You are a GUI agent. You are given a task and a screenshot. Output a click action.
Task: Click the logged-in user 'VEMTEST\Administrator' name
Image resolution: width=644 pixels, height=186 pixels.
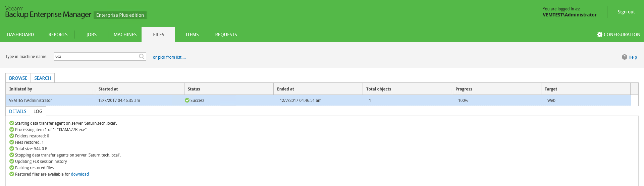tap(570, 15)
